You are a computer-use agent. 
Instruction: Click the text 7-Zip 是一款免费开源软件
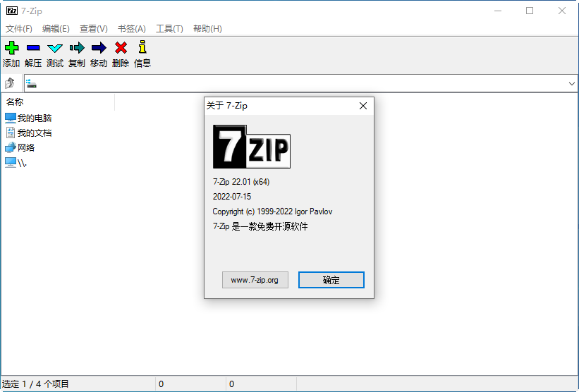point(260,226)
